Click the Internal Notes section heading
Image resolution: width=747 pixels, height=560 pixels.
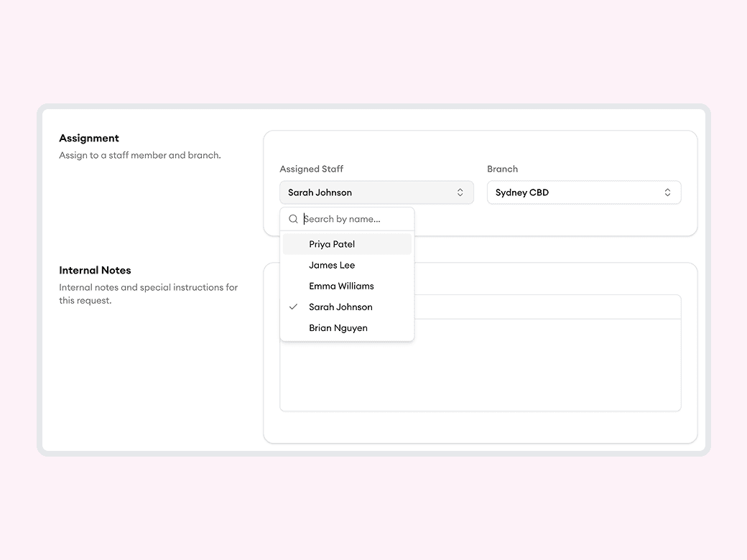(x=95, y=270)
